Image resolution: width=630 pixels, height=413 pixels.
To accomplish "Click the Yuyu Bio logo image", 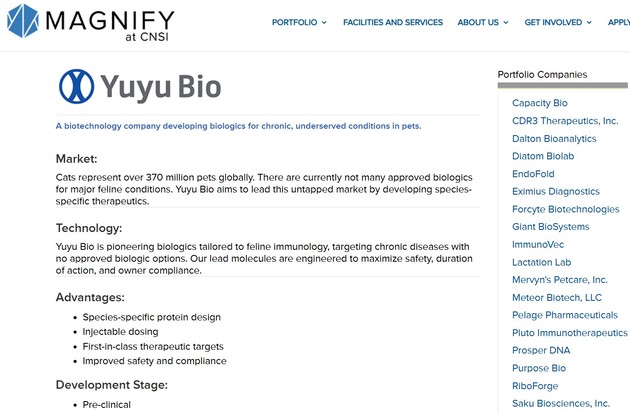I will point(139,86).
